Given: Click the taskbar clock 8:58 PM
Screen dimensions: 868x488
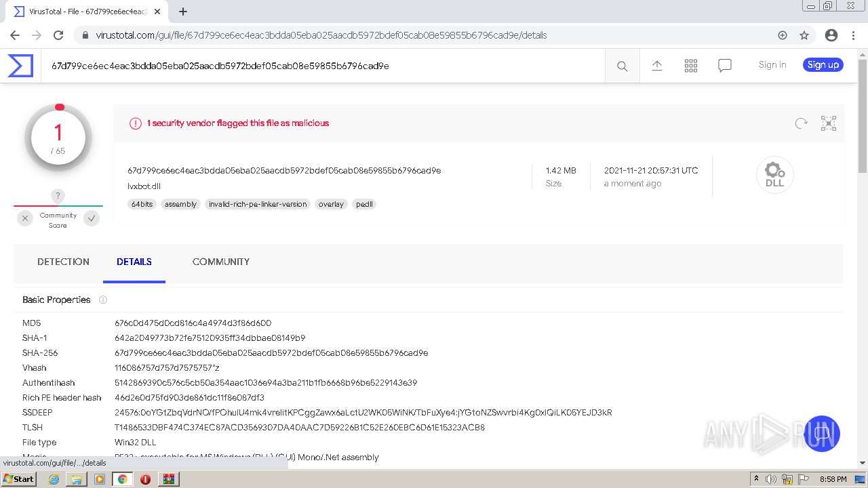Looking at the screenshot, I should coord(833,479).
